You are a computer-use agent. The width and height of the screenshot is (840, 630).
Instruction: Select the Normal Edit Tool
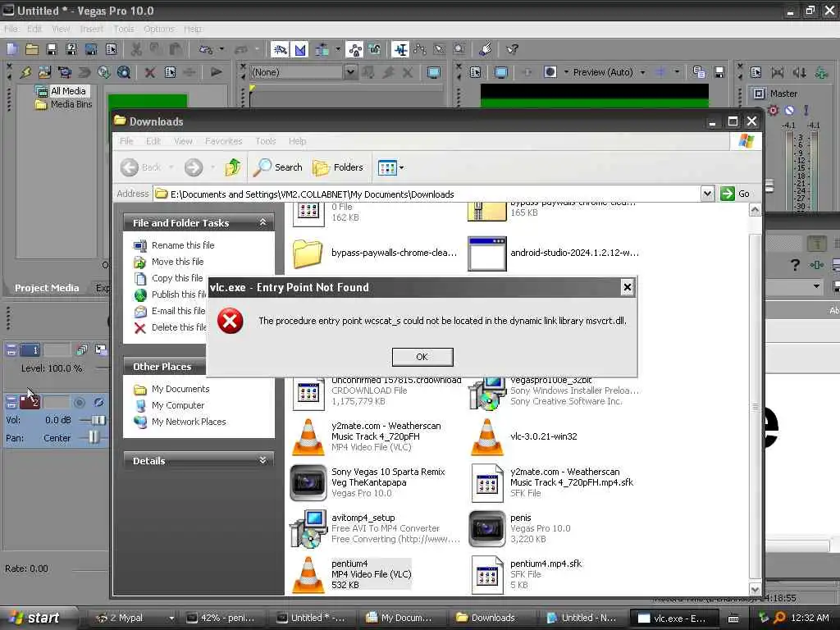coord(400,49)
